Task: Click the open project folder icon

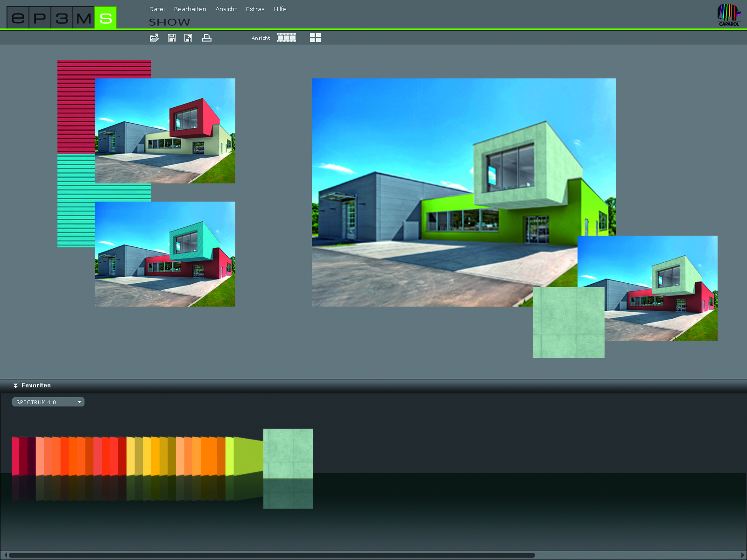Action: 154,38
